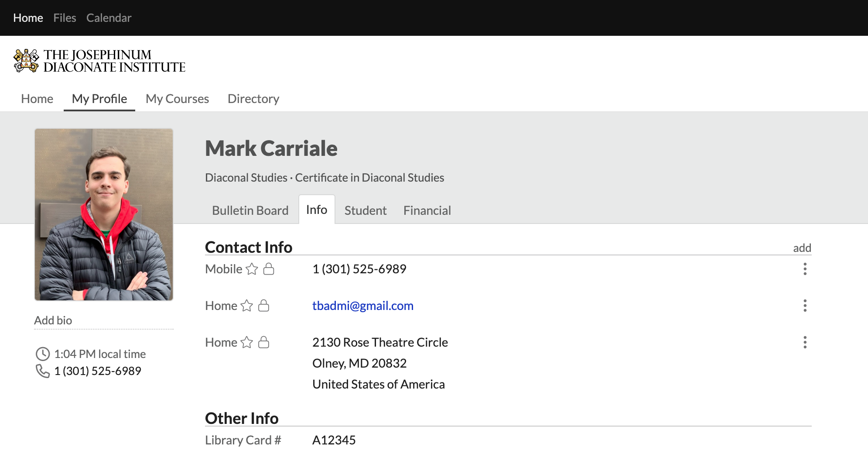Toggle privacy lock on Home address
This screenshot has width=868, height=475.
263,342
